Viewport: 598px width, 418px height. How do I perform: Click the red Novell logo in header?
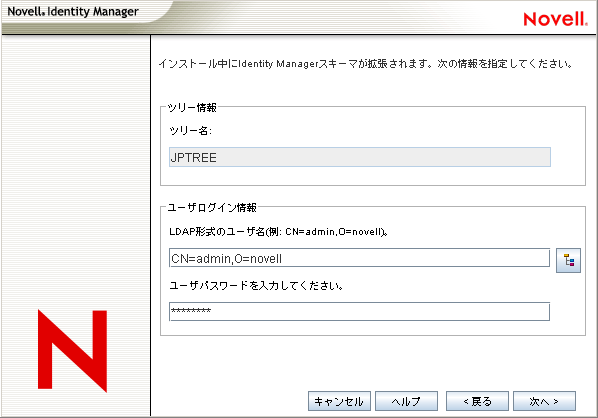pyautogui.click(x=555, y=19)
